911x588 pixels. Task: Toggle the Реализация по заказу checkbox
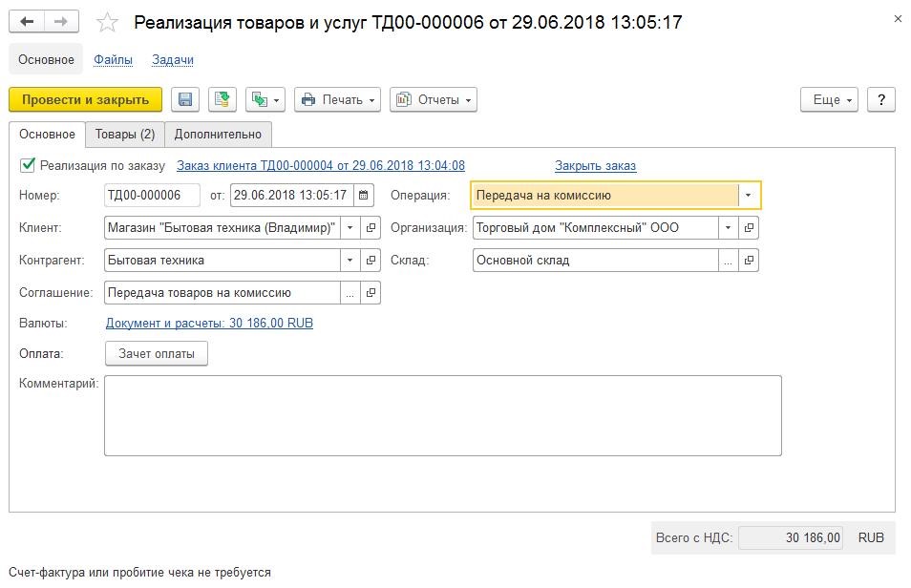[x=28, y=165]
